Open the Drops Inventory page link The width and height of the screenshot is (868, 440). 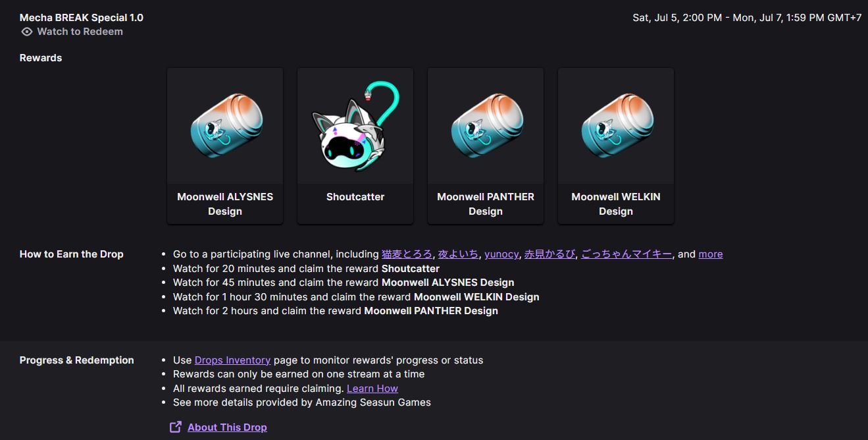[232, 360]
